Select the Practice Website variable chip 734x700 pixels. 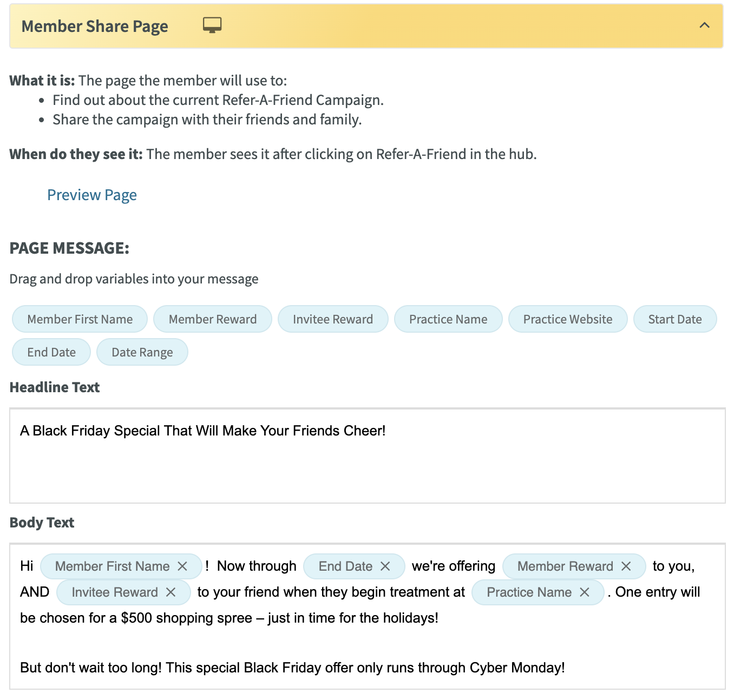click(568, 319)
